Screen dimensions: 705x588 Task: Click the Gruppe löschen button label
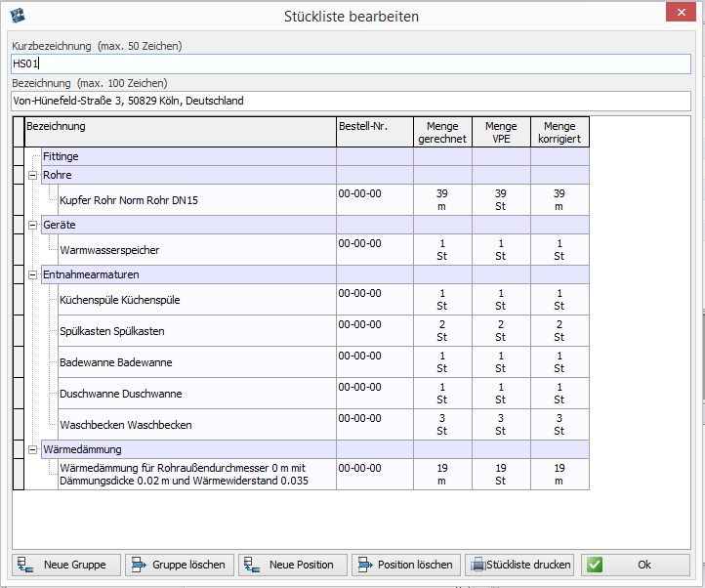pyautogui.click(x=188, y=565)
